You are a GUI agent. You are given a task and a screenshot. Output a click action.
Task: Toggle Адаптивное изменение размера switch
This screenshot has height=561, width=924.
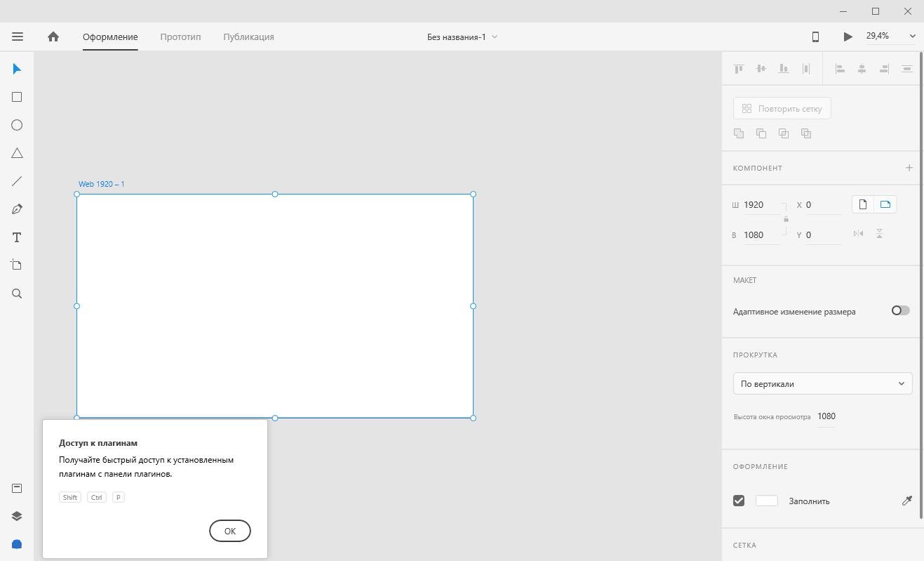click(900, 310)
